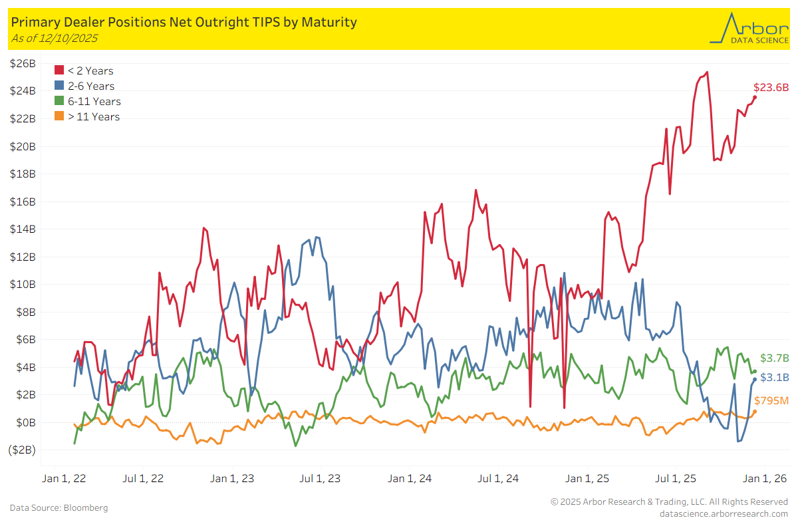This screenshot has height=532, width=798.
Task: Click the blue $3.1B end value label
Action: point(774,377)
